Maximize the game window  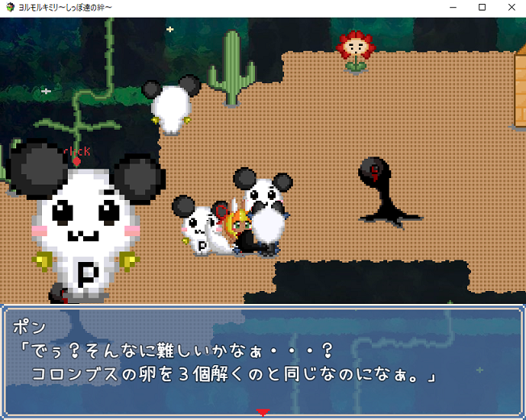point(482,7)
